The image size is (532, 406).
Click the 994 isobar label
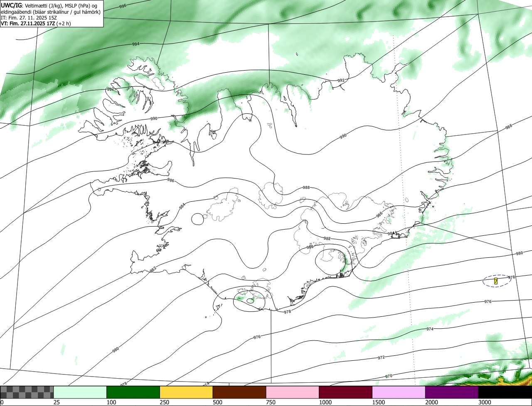tap(136, 44)
